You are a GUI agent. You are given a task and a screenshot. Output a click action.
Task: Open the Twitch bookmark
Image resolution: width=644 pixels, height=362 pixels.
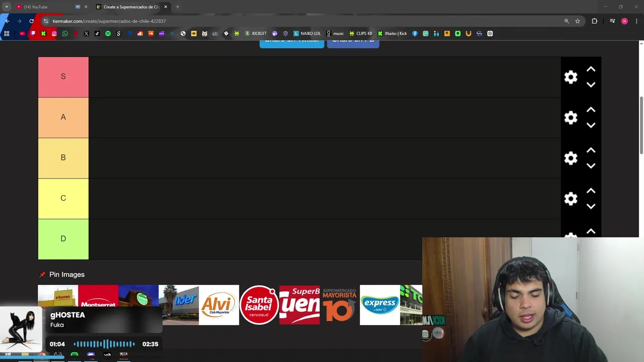pos(33,34)
